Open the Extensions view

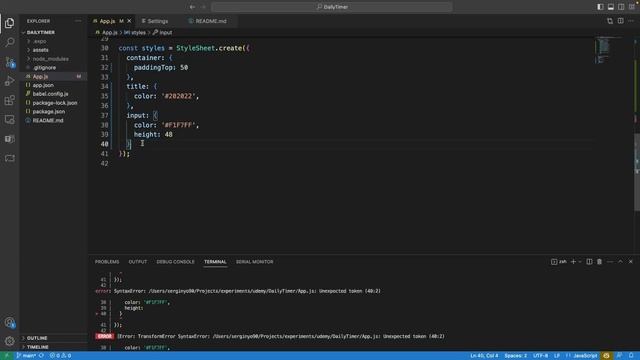(x=9, y=100)
